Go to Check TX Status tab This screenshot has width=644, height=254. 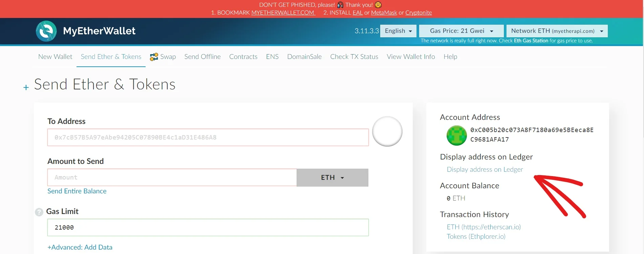[x=354, y=57]
